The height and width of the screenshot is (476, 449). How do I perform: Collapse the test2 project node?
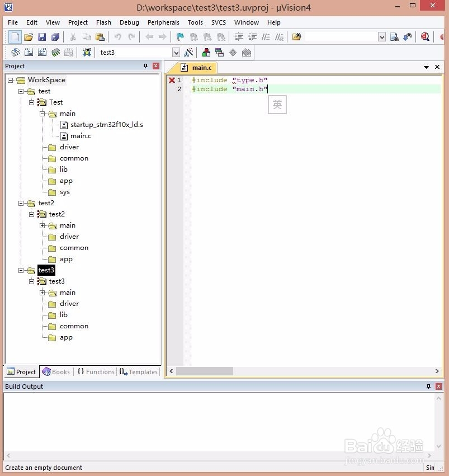21,203
